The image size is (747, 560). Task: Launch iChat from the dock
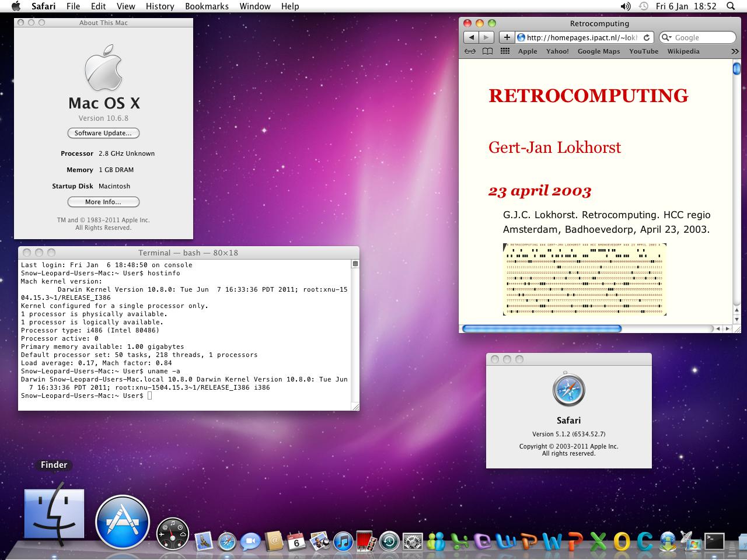coord(250,541)
